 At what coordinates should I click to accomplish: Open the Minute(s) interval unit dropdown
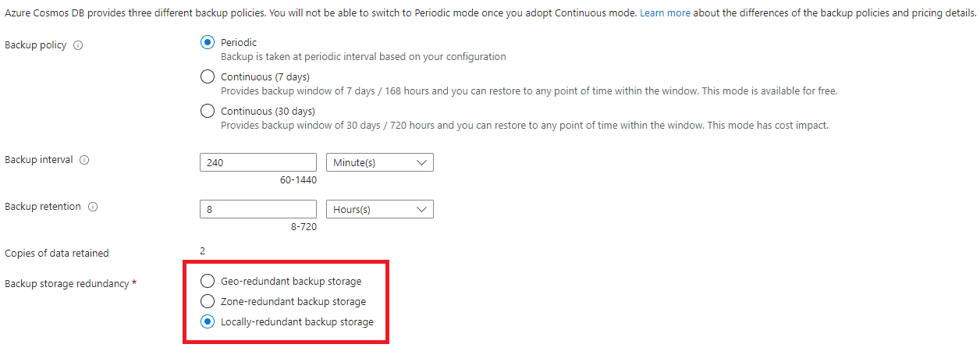pos(379,162)
